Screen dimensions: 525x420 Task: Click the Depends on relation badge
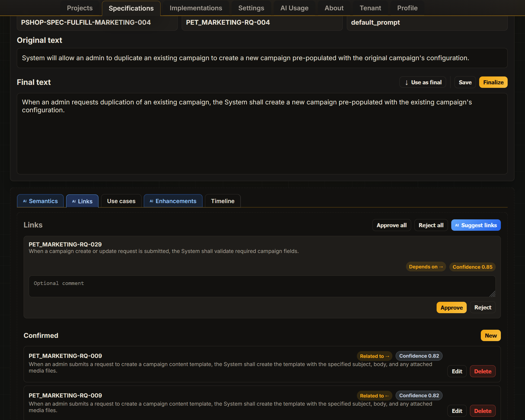click(426, 267)
